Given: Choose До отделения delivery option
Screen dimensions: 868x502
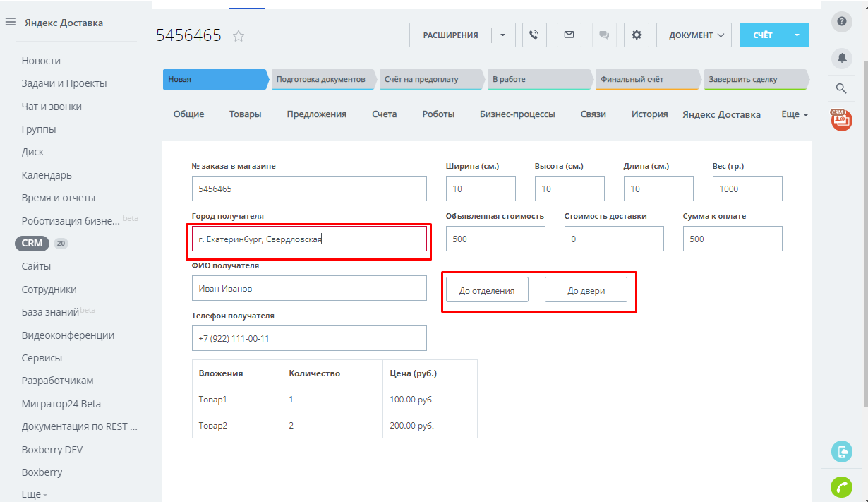Looking at the screenshot, I should (x=487, y=290).
